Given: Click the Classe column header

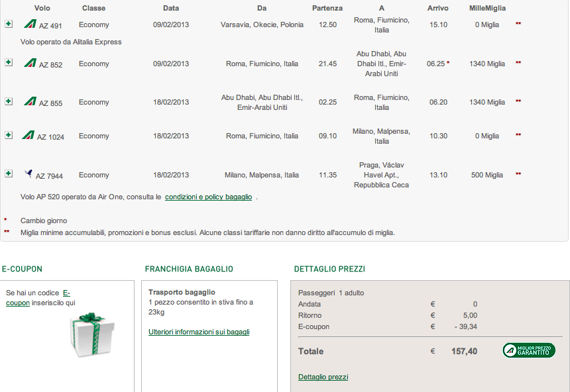Looking at the screenshot, I should coord(94,8).
